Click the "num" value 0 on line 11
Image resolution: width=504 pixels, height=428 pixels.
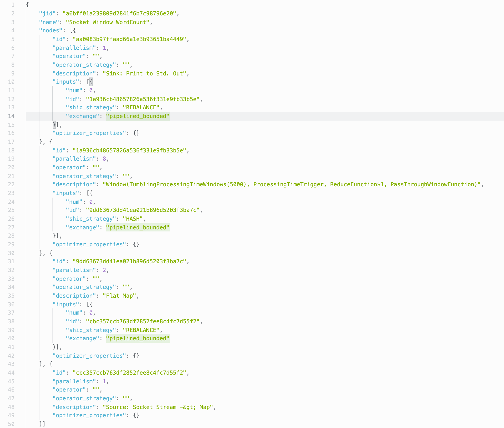click(91, 91)
